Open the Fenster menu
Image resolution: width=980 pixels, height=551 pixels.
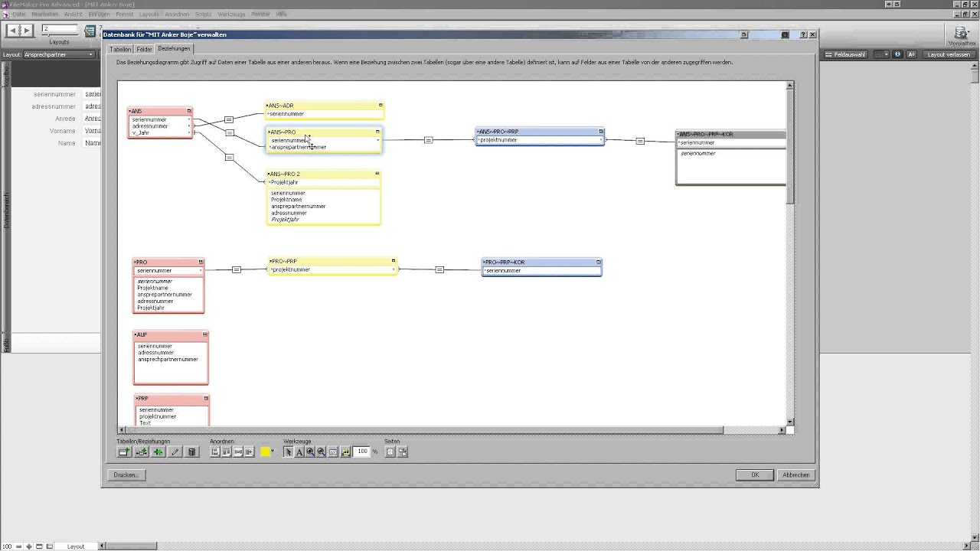pos(260,14)
